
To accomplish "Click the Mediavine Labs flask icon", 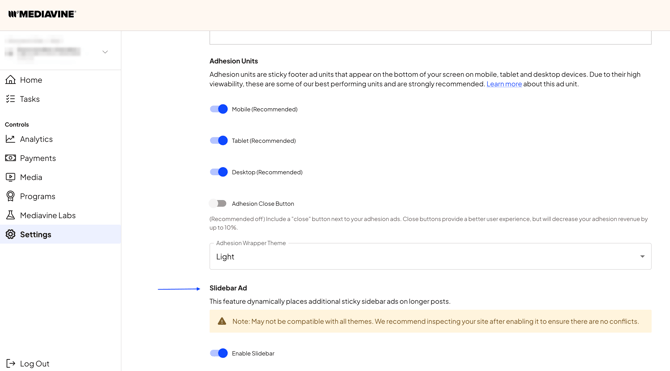I will coord(10,215).
